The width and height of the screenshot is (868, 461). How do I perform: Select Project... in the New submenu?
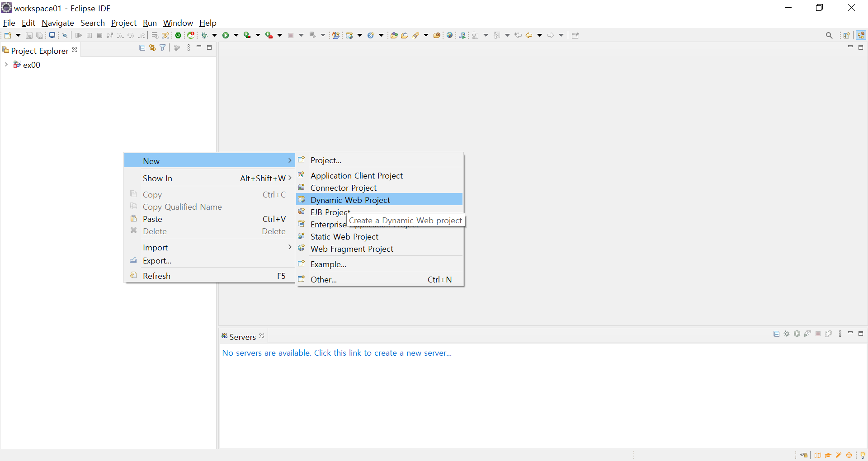[x=379, y=160]
